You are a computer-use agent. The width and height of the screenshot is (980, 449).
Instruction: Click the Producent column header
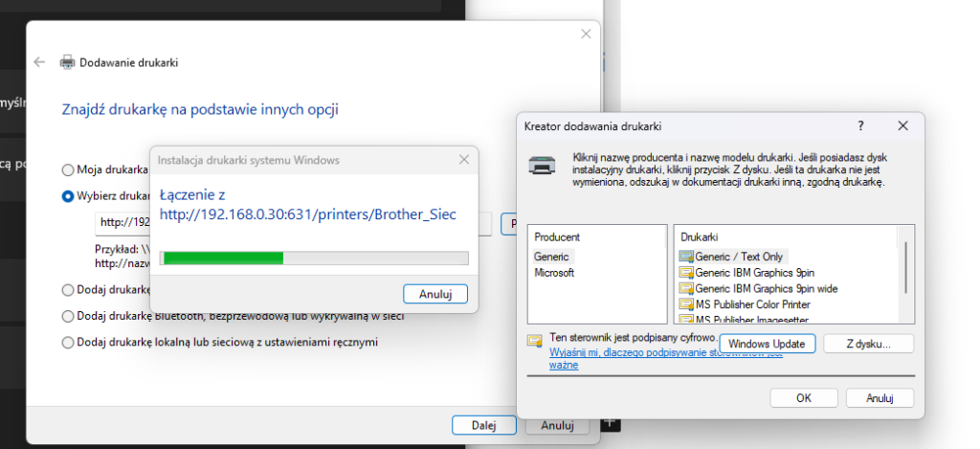click(x=557, y=237)
